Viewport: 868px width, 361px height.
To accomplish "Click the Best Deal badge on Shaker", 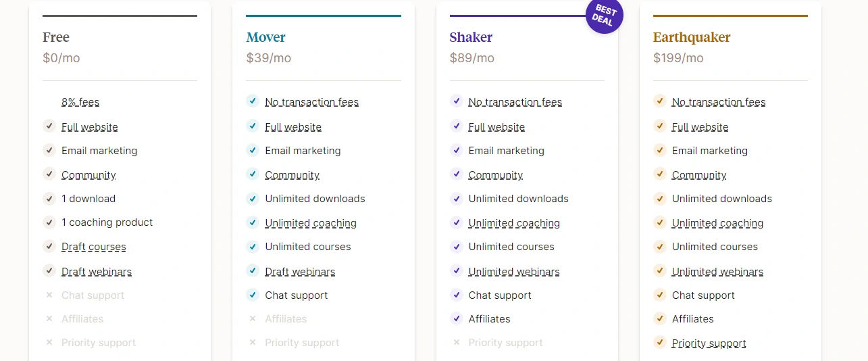I will [604, 15].
